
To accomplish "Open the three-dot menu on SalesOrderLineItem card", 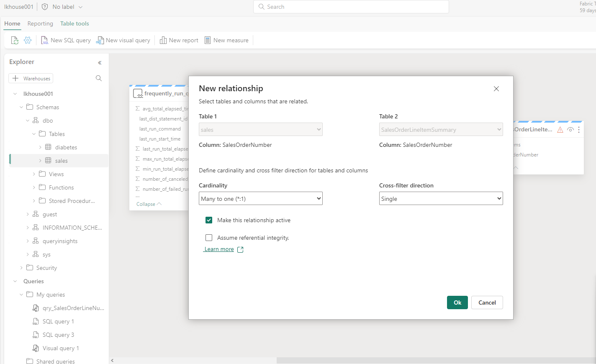I will click(579, 130).
